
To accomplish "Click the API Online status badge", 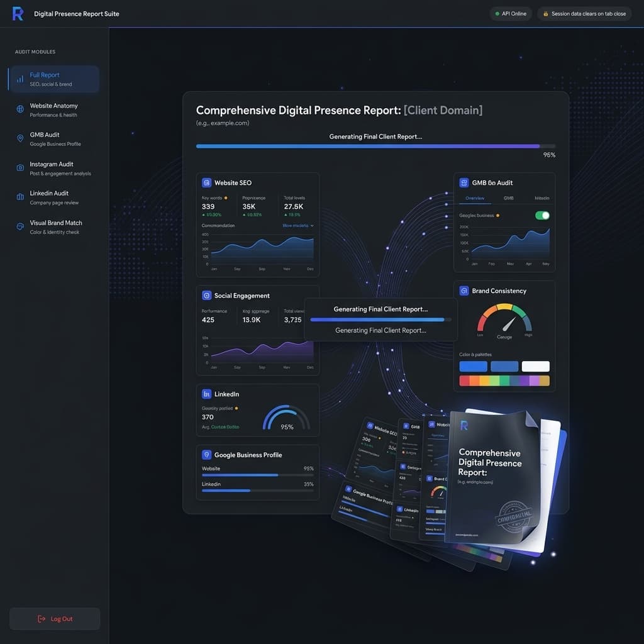I will coord(511,14).
